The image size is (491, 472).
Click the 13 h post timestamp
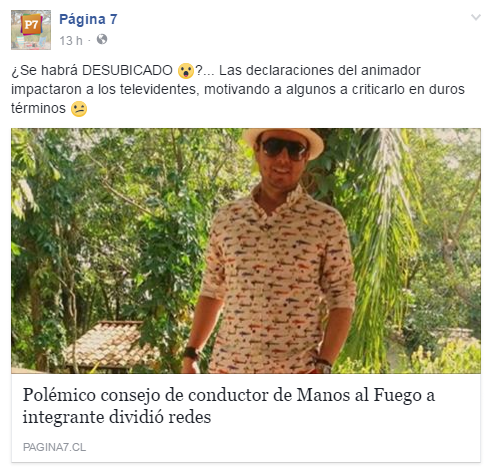click(x=71, y=41)
